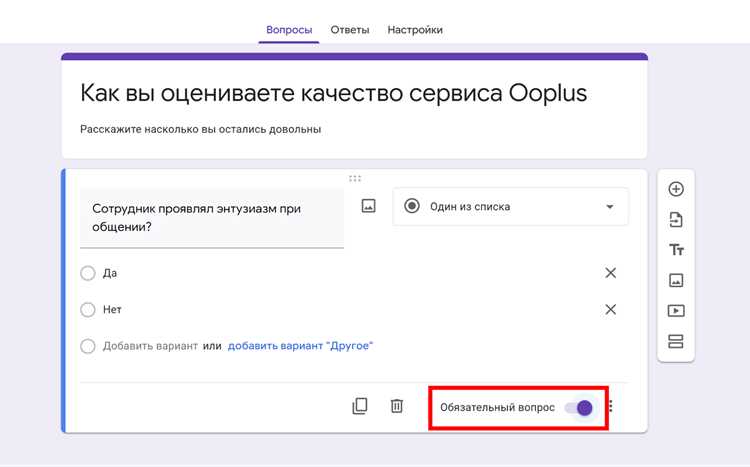
Task: Click the Обязательный вопрос label
Action: pyautogui.click(x=497, y=408)
